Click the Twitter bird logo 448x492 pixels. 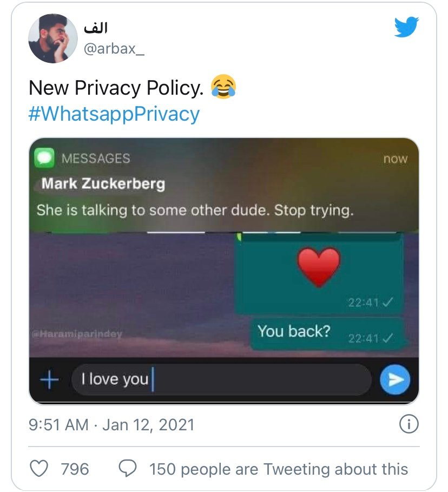406,27
